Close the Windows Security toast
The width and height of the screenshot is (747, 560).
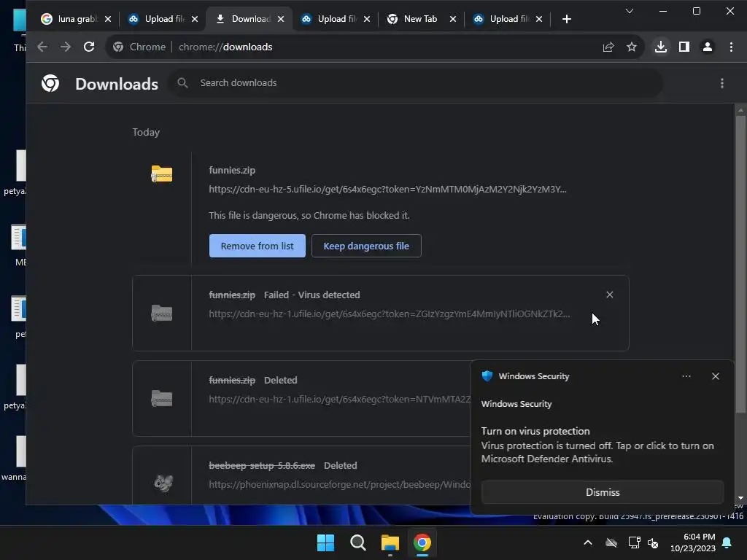pos(716,376)
